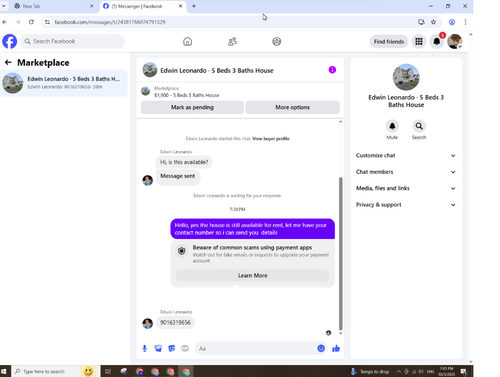Screen dimensions: 500x377
Task: Click the chat scroll down arrow
Action: pos(340,333)
